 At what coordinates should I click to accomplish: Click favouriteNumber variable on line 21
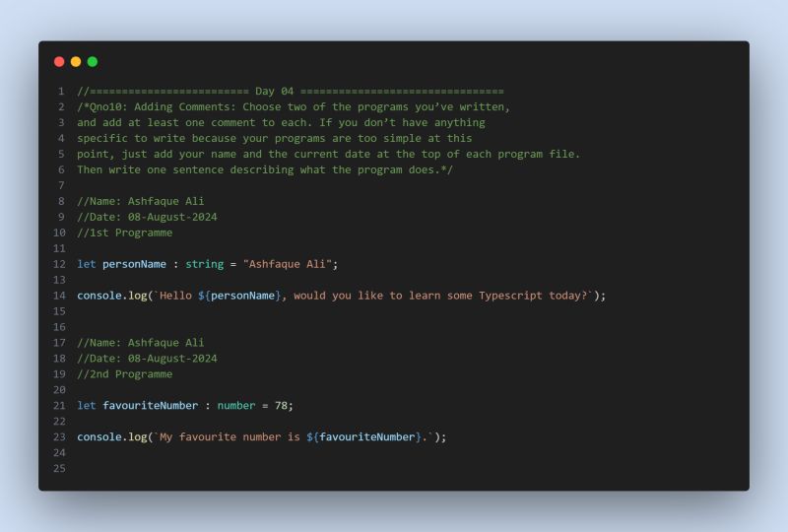tap(151, 405)
